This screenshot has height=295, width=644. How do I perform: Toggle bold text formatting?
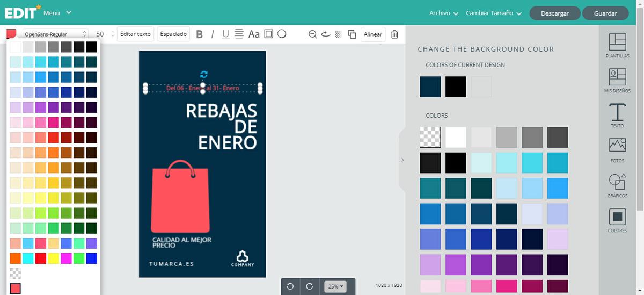pos(200,34)
